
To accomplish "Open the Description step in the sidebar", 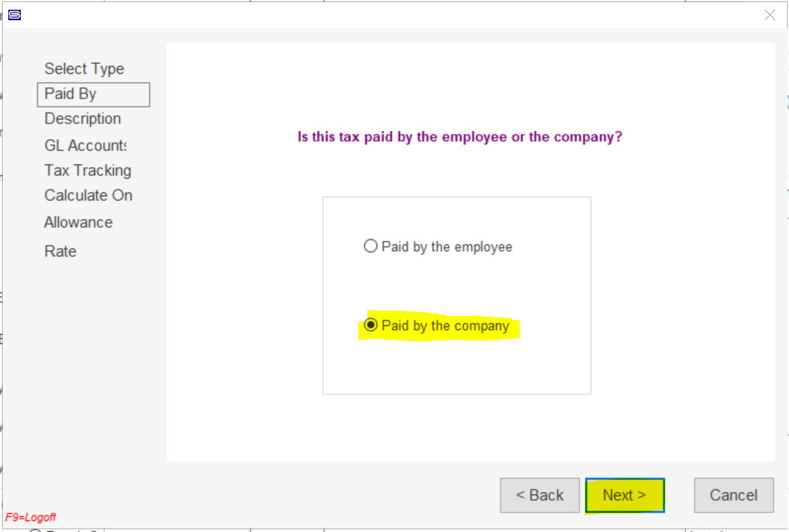I will click(82, 119).
